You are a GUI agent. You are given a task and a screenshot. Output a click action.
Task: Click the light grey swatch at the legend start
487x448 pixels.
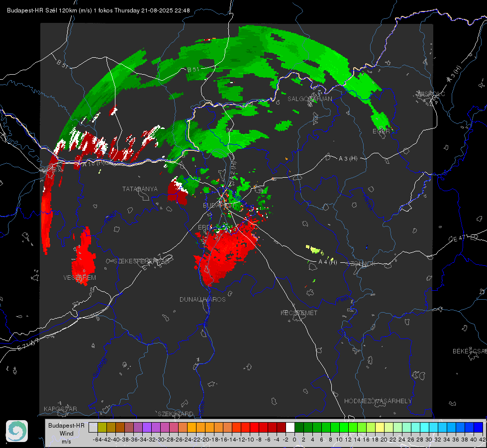pos(93,427)
